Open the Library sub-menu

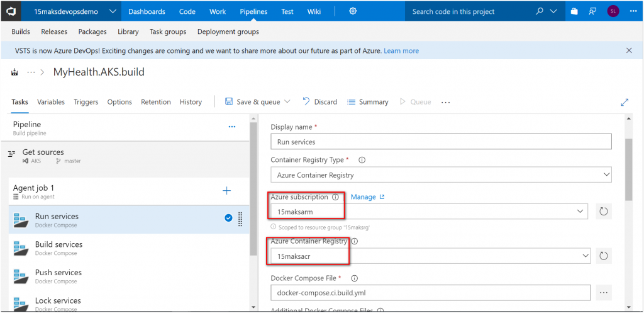pos(128,31)
